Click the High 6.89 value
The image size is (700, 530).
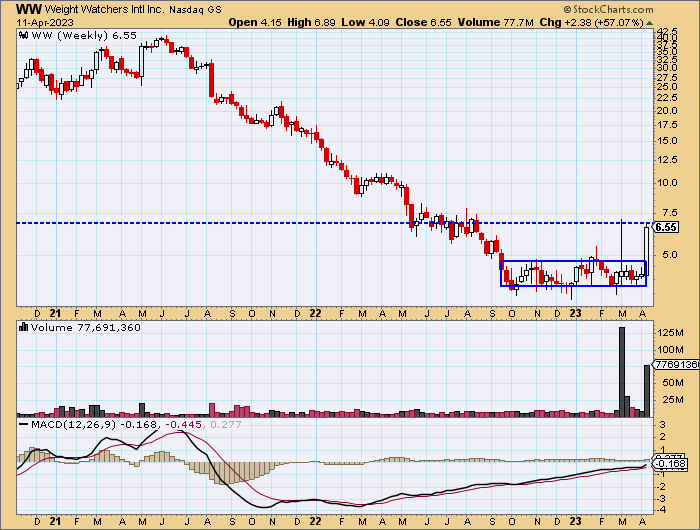(x=311, y=22)
